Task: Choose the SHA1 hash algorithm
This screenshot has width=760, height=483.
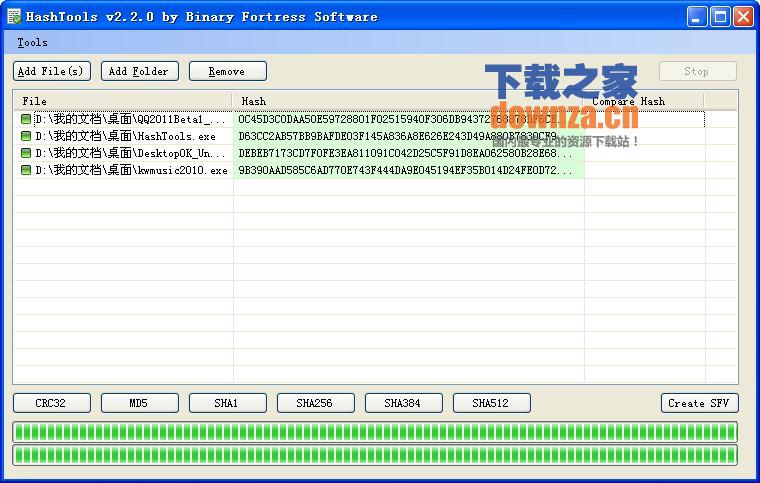Action: 228,403
